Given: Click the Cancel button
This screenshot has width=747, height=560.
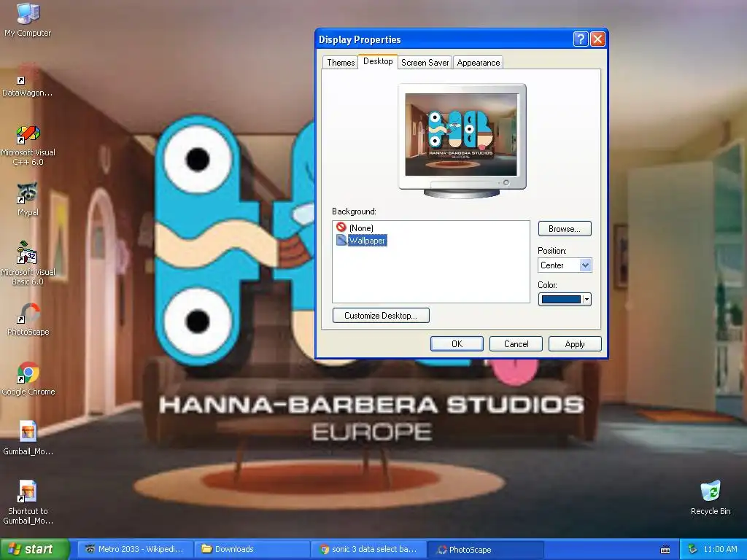Looking at the screenshot, I should tap(516, 344).
